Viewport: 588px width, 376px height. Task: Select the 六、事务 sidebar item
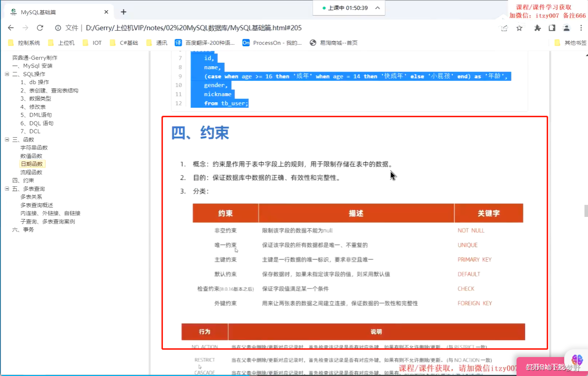(24, 229)
